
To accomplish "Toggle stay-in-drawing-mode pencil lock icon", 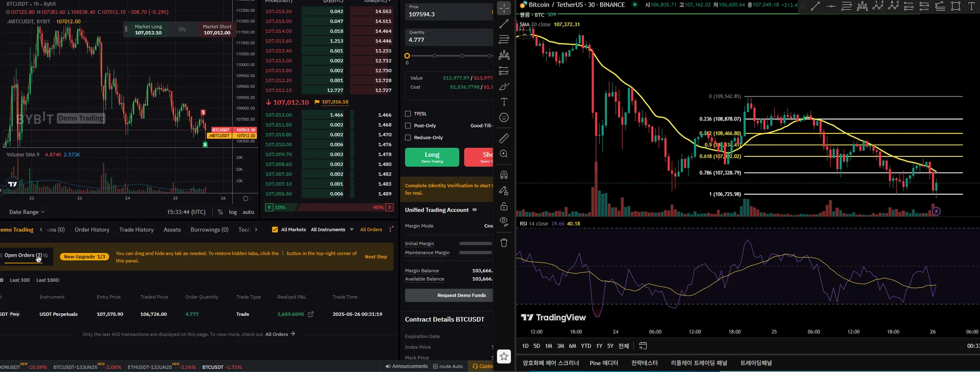I will coord(504,191).
